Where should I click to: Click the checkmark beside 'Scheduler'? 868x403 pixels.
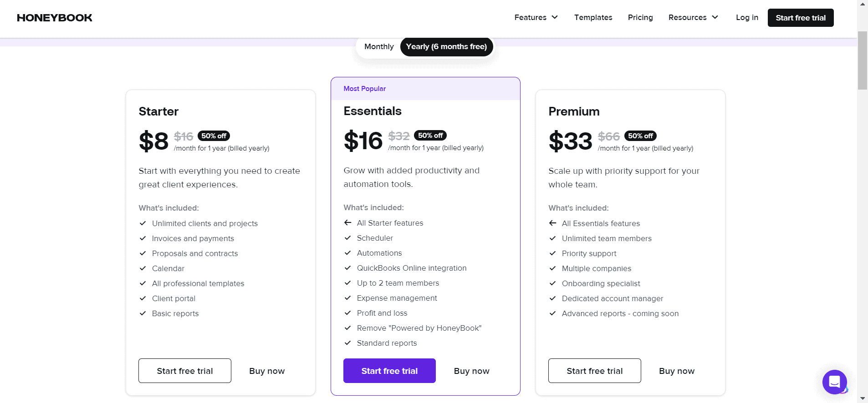(347, 238)
